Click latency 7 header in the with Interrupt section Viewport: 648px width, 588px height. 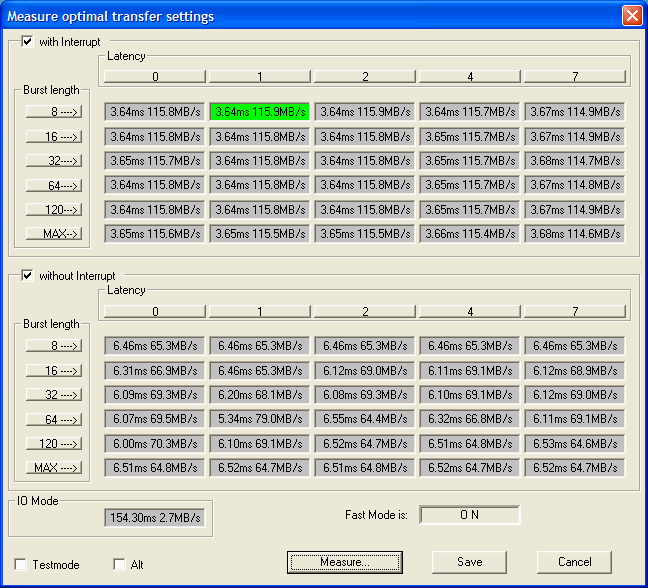[x=575, y=76]
